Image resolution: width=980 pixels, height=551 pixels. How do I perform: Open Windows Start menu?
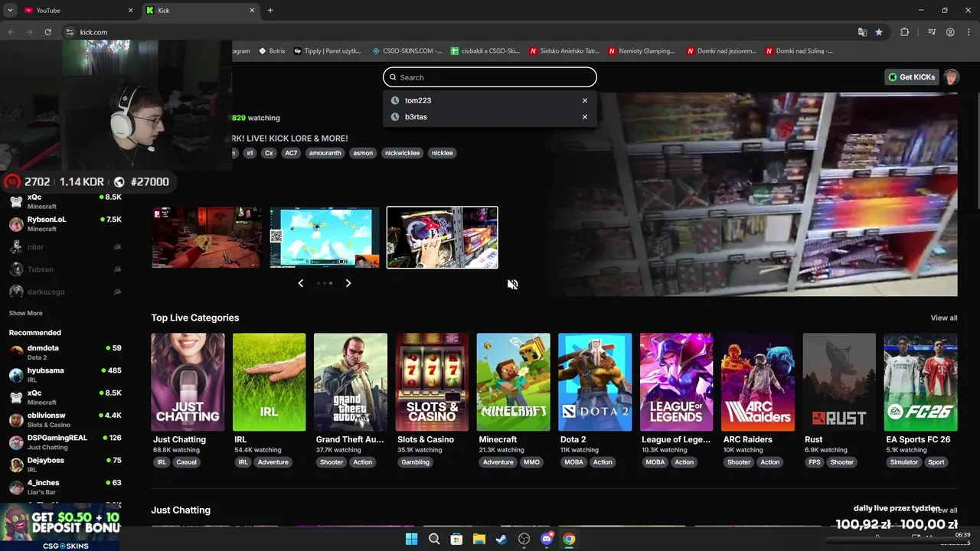click(411, 539)
